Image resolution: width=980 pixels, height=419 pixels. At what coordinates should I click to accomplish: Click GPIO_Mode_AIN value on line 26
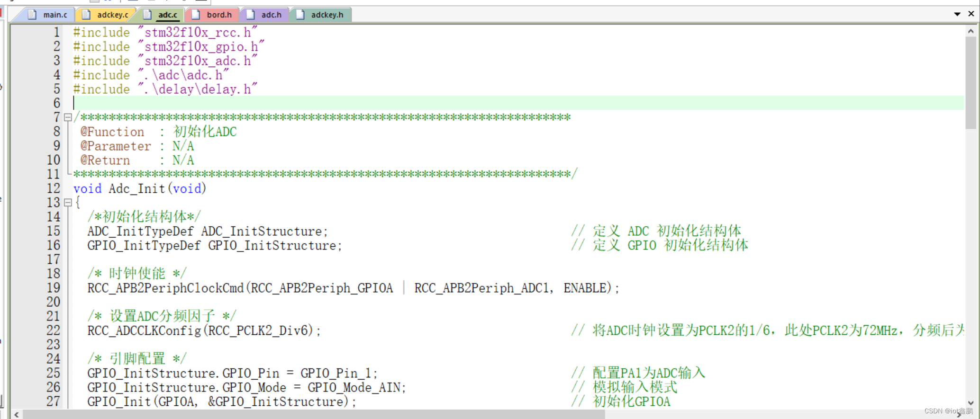pyautogui.click(x=354, y=387)
